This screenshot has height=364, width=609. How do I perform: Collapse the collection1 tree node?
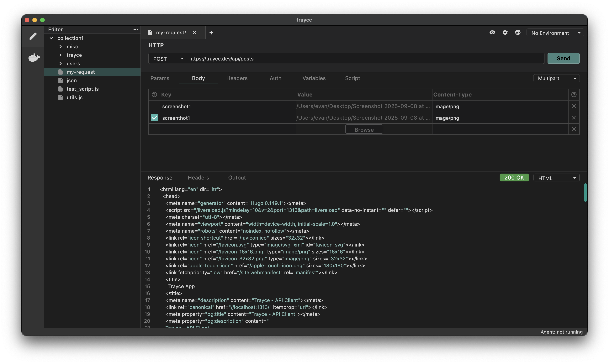coord(51,38)
